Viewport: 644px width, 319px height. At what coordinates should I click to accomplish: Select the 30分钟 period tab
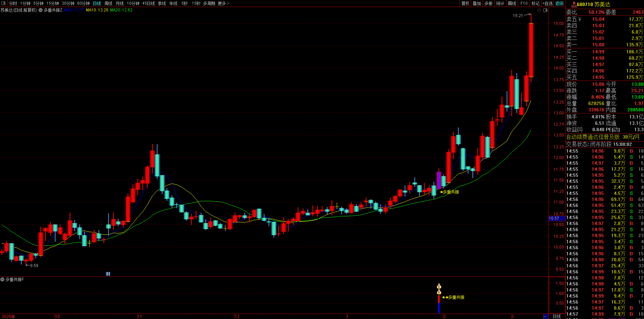[68, 3]
